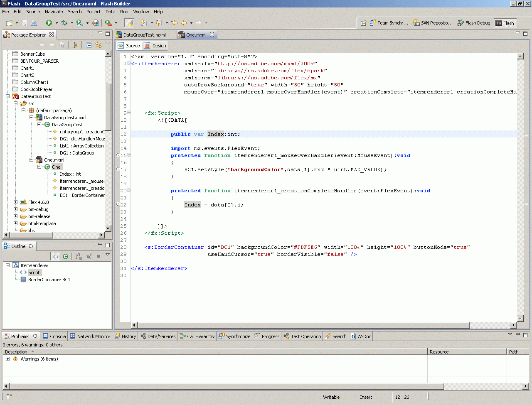This screenshot has width=532, height=405.
Task: Expand the Warnings (6 items) group
Action: (7, 358)
